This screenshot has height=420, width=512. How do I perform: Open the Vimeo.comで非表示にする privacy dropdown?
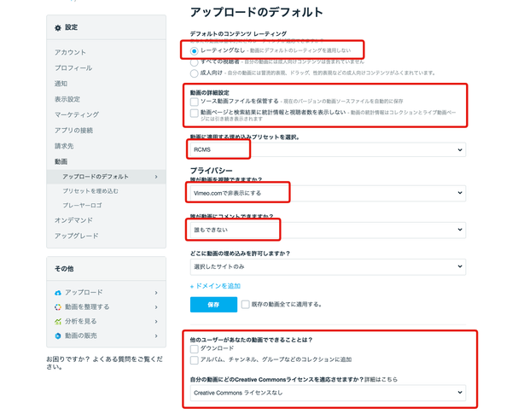(328, 193)
